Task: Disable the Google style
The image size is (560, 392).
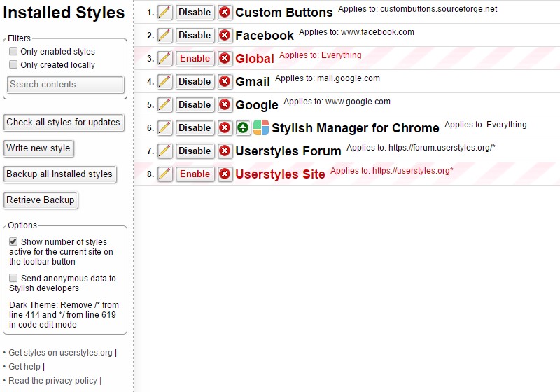Action: click(x=195, y=104)
